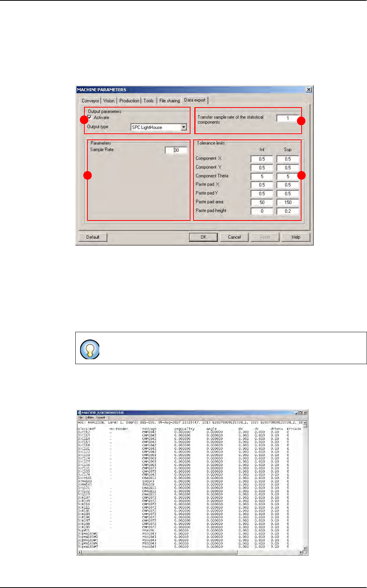Minimize the NARCISSE text window
Screen dimensions: 367x588
pyautogui.click(x=296, y=413)
